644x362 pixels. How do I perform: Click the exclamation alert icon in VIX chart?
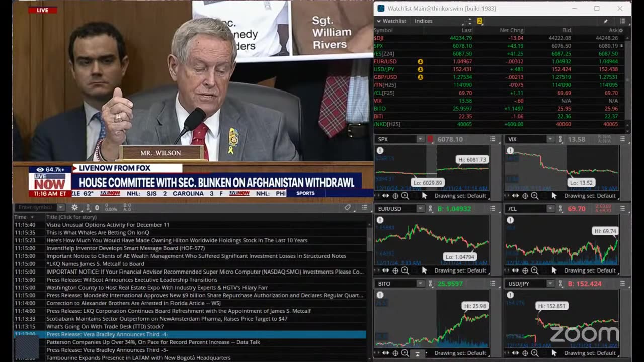[510, 151]
